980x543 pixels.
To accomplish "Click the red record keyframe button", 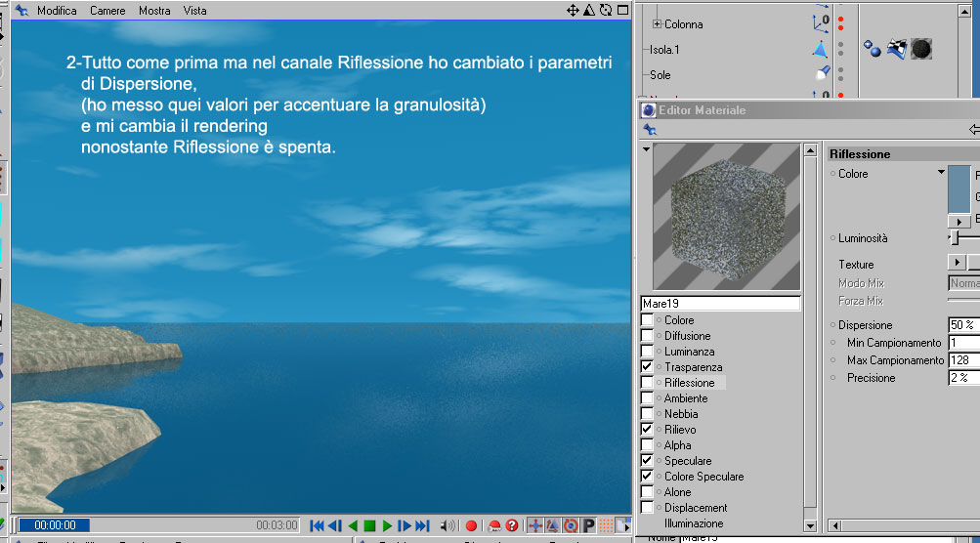I will click(x=471, y=525).
